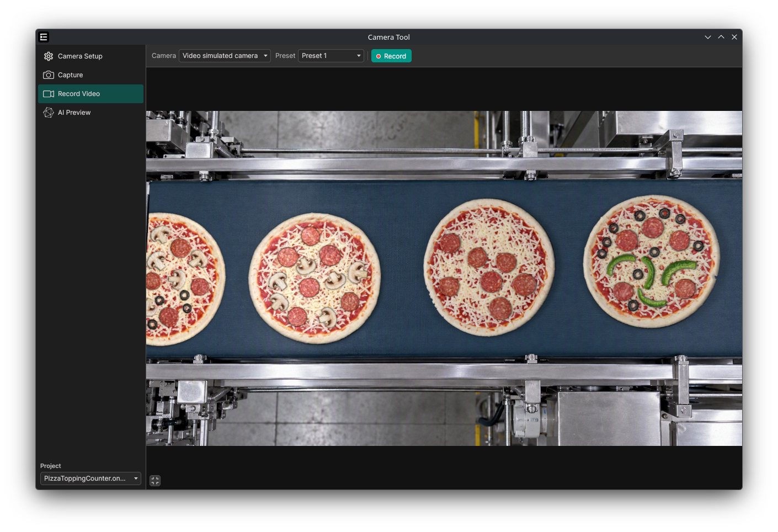Click the Capture camera icon
This screenshot has width=778, height=532.
49,75
